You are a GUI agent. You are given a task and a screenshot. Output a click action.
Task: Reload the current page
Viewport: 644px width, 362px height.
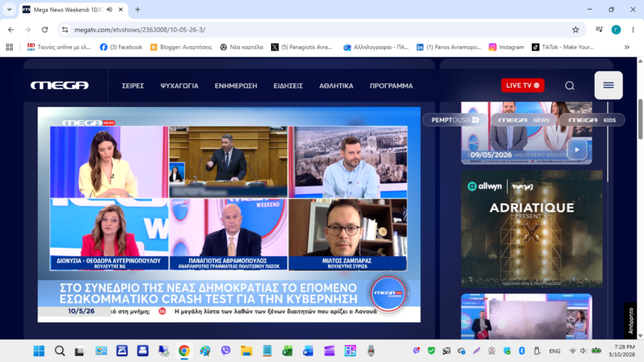[45, 30]
